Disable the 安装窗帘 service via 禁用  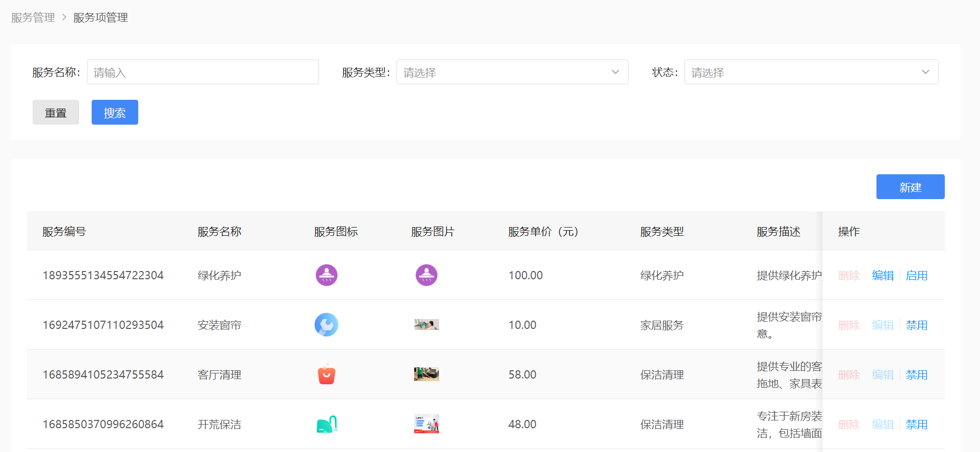(916, 325)
